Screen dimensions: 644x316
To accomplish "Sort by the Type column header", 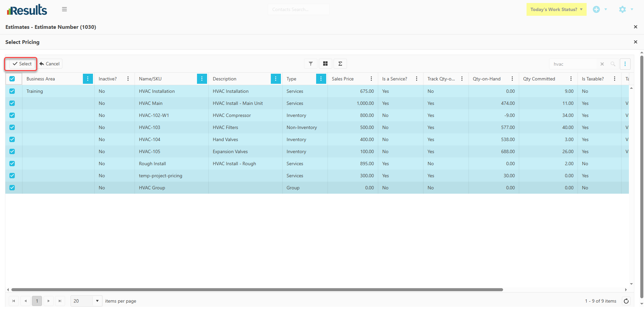I will coord(291,79).
